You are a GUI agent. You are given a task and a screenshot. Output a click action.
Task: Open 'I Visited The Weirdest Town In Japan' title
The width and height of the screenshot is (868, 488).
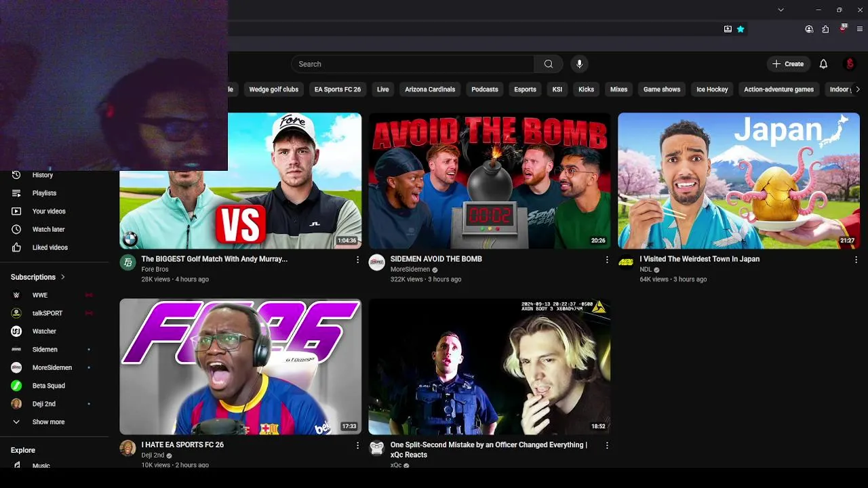699,259
